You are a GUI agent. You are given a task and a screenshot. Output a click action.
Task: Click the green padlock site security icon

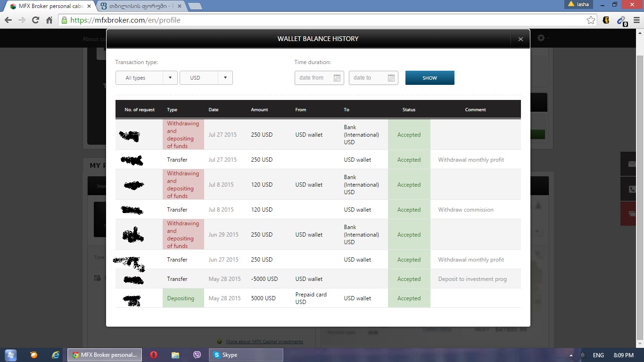(65, 20)
